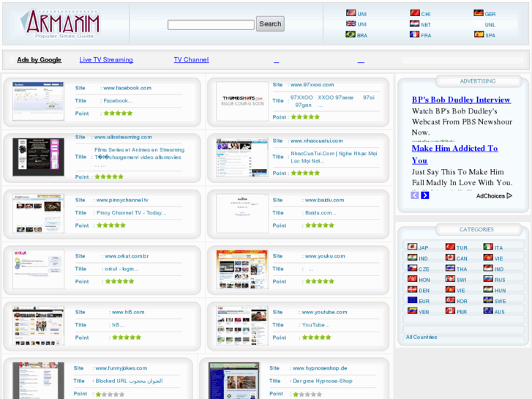Screen dimensions: 532x399
Task: Choose the Hong Kong flag beside HON
Action: [x=412, y=279]
